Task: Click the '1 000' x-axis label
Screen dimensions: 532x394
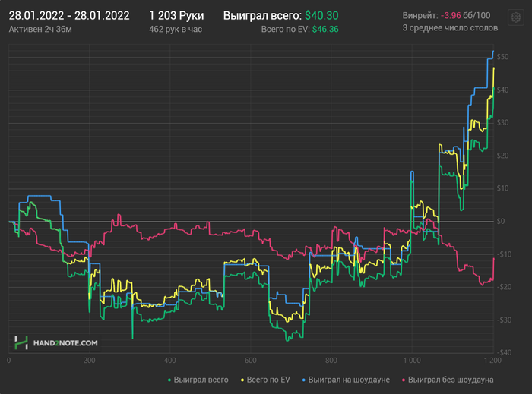Action: pyautogui.click(x=412, y=361)
